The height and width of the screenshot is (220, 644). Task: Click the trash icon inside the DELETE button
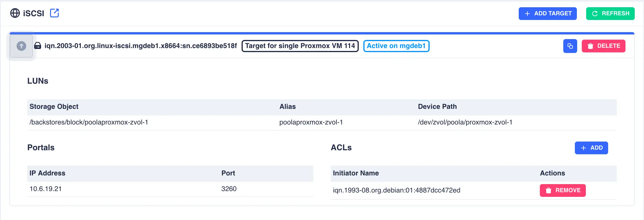[590, 46]
